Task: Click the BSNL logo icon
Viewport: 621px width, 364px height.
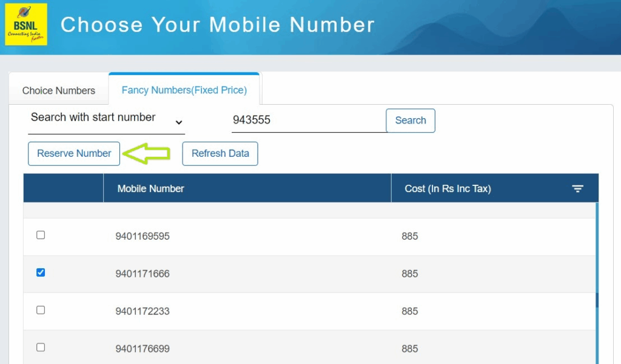Action: pos(26,24)
